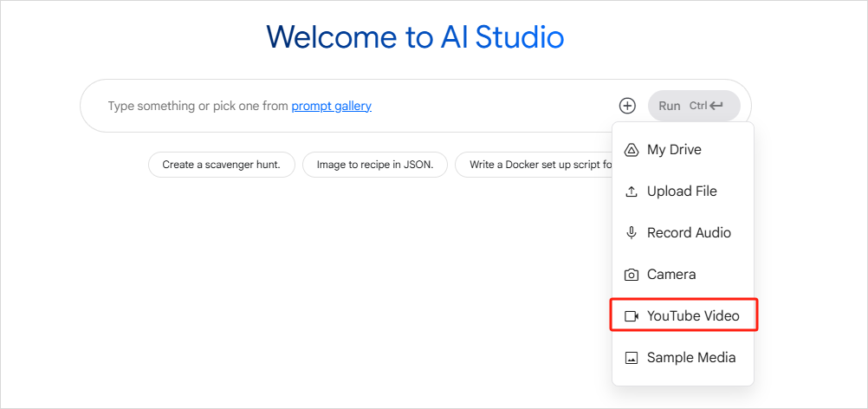Click the upload arrow icon
Image resolution: width=868 pixels, height=409 pixels.
(x=632, y=192)
